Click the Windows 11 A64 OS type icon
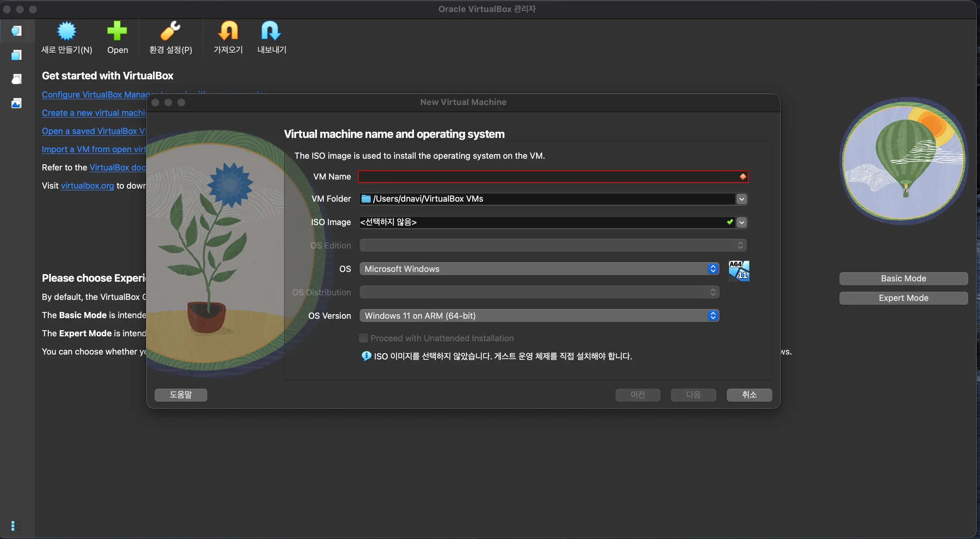 coord(738,271)
